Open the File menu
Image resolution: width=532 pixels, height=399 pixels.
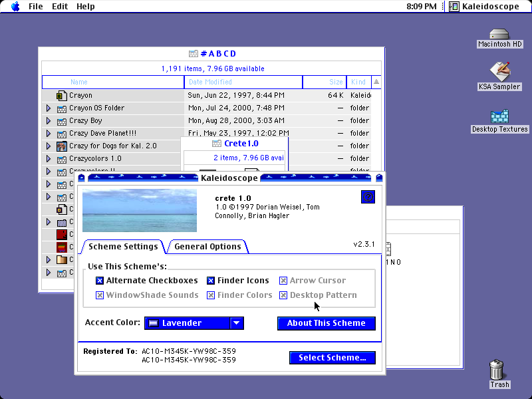[36, 7]
